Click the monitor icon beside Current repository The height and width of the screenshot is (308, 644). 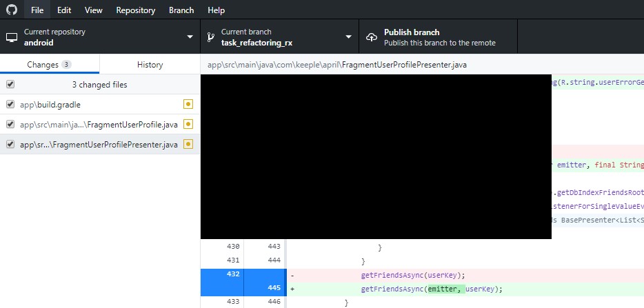point(12,37)
